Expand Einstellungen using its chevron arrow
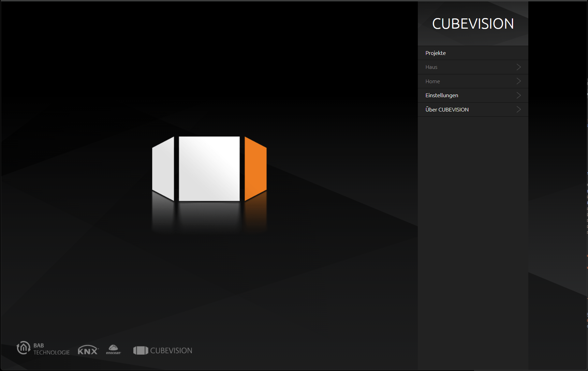588x371 pixels. (x=518, y=95)
